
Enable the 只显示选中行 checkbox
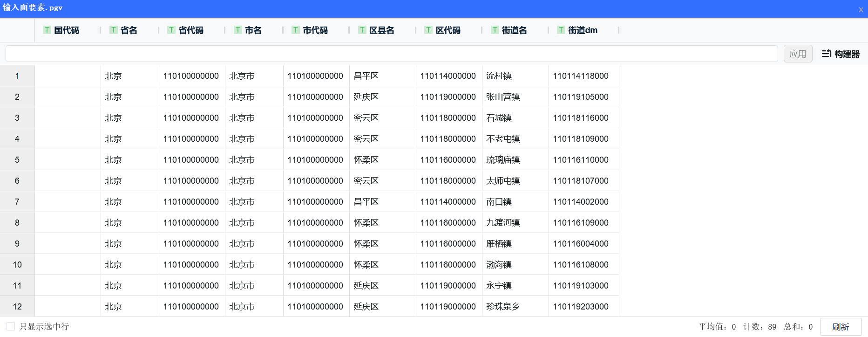tap(11, 327)
